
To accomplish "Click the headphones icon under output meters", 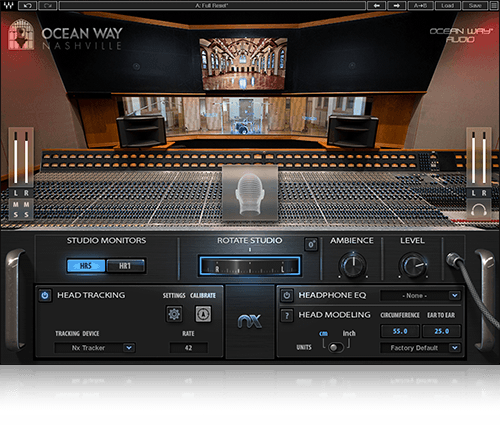I will point(479,210).
